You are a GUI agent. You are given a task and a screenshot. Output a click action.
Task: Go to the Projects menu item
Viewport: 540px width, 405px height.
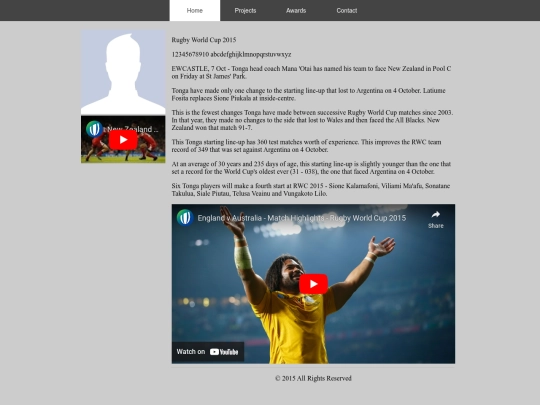coord(245,10)
